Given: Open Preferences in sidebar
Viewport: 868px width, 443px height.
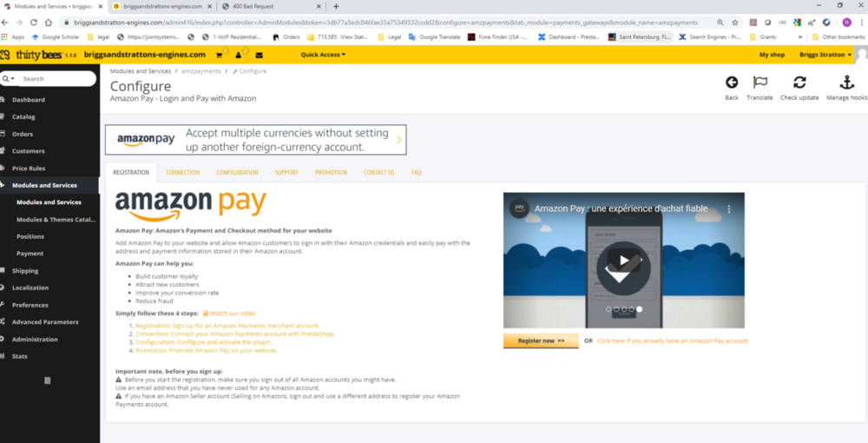Looking at the screenshot, I should point(30,305).
